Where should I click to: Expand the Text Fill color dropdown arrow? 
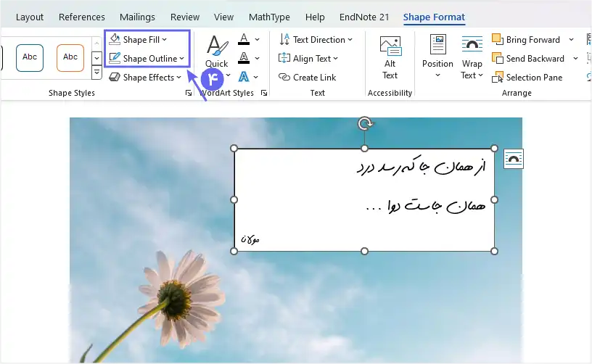coord(257,40)
